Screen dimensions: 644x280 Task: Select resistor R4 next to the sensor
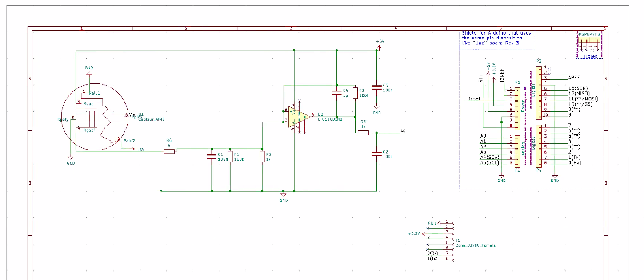169,151
